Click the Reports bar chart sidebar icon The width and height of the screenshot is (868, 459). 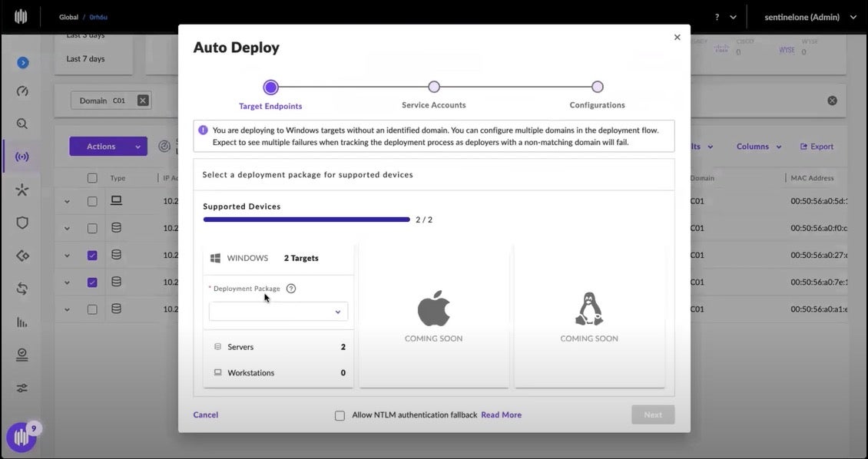(x=22, y=322)
